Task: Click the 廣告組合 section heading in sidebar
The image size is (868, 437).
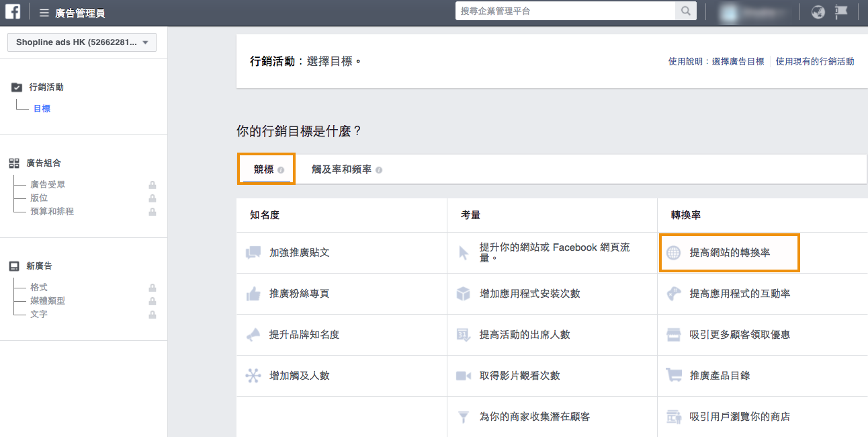Action: pos(44,163)
